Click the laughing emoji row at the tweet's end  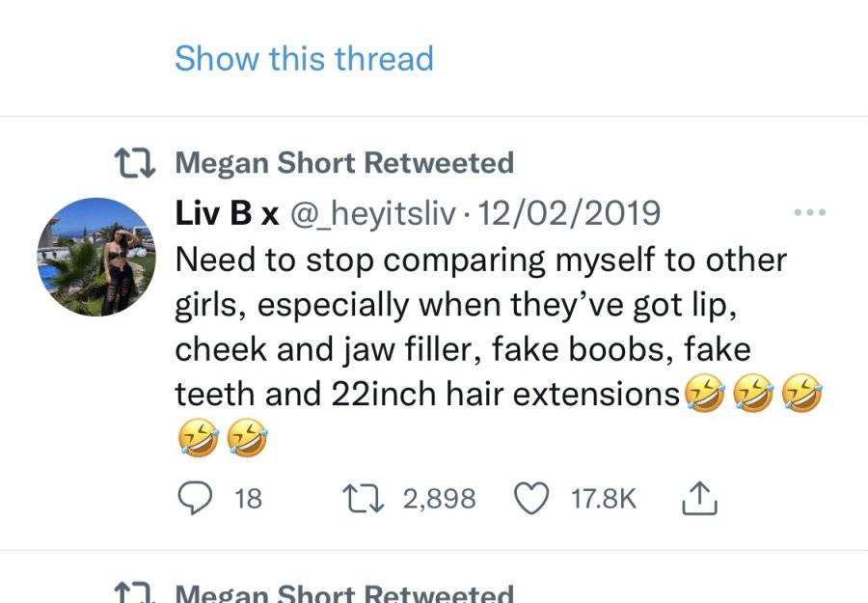click(x=223, y=437)
